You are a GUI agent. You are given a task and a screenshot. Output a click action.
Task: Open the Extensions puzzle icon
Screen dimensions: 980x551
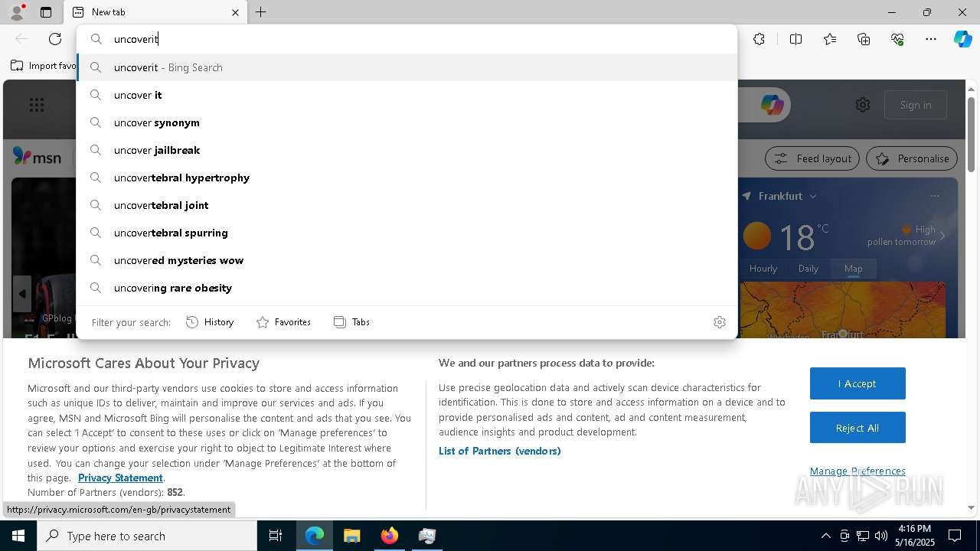(x=759, y=39)
